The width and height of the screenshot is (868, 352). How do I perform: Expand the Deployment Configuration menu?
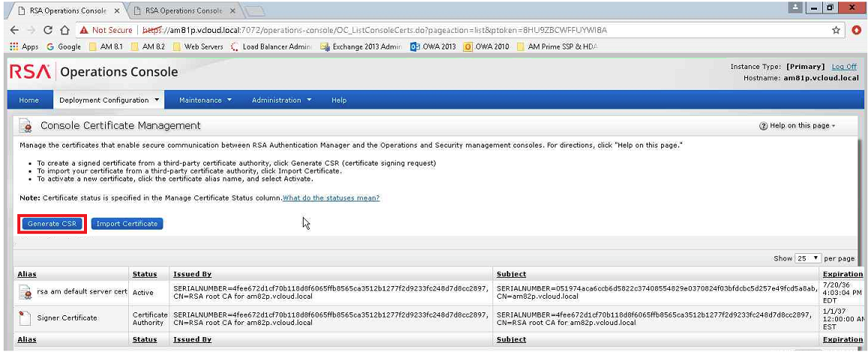click(109, 100)
